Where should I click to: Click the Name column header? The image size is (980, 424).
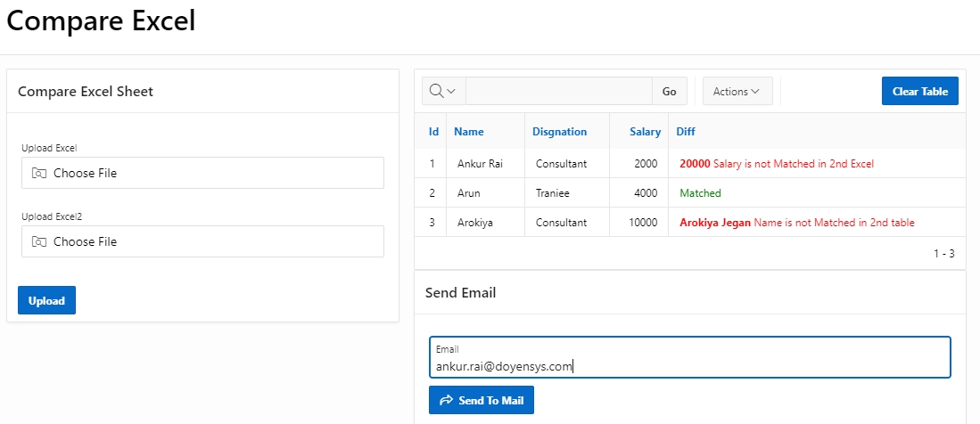click(x=468, y=132)
